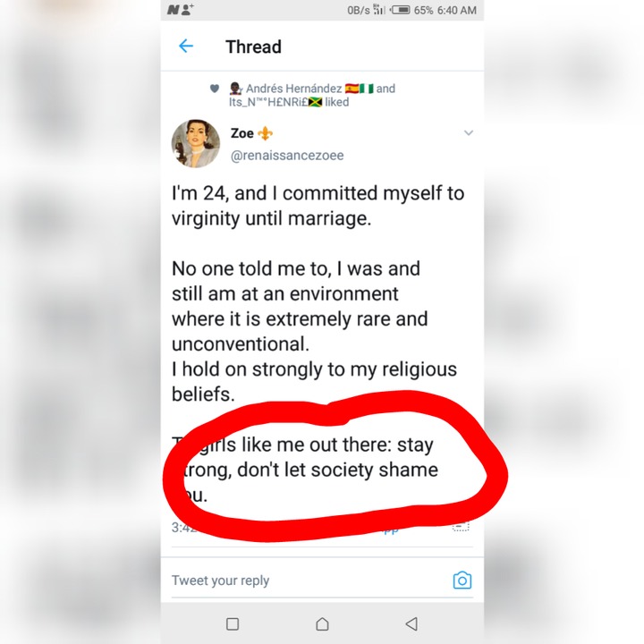
Task: Tap the Android home button
Action: (322, 624)
